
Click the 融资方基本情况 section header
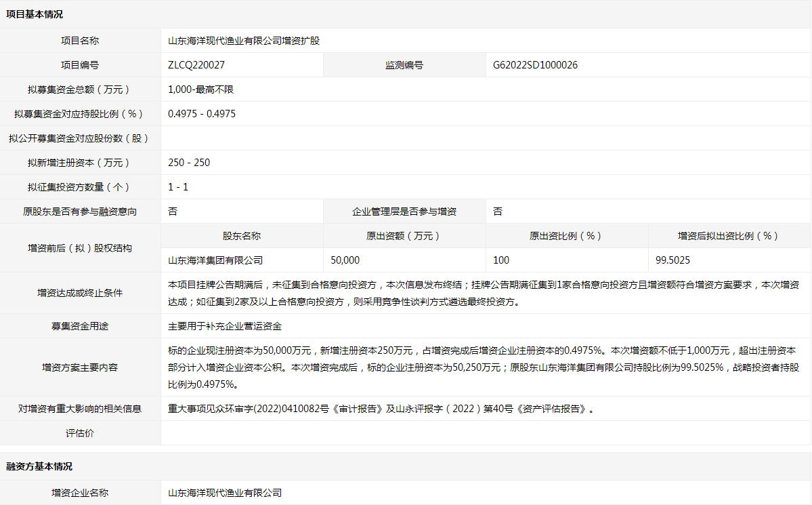click(x=39, y=466)
